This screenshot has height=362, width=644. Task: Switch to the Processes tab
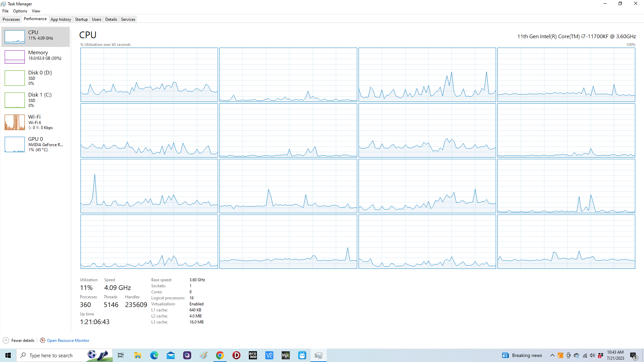tap(11, 19)
